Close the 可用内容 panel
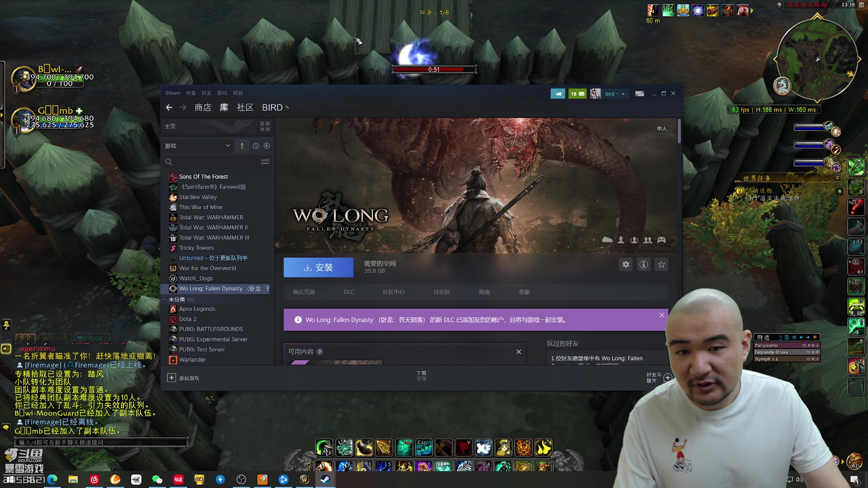The image size is (868, 488). tap(519, 352)
